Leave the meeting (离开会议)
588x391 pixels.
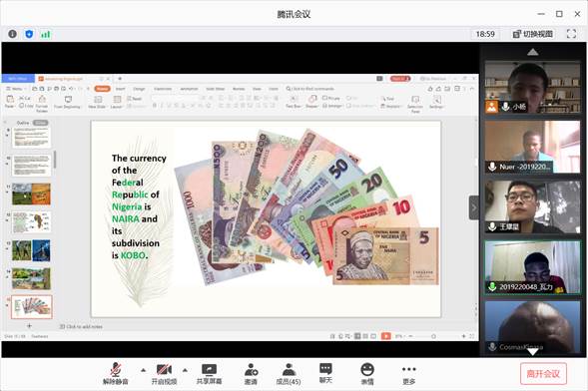543,374
